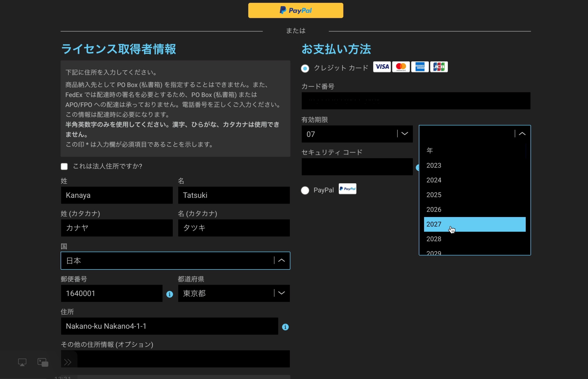Select 2025 in the year list
This screenshot has height=379, width=588.
[475, 195]
